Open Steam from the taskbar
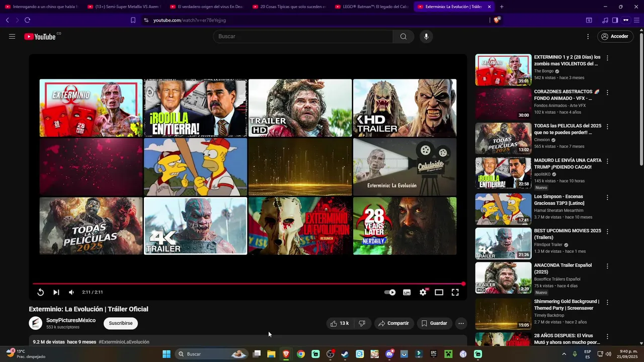 click(x=345, y=354)
